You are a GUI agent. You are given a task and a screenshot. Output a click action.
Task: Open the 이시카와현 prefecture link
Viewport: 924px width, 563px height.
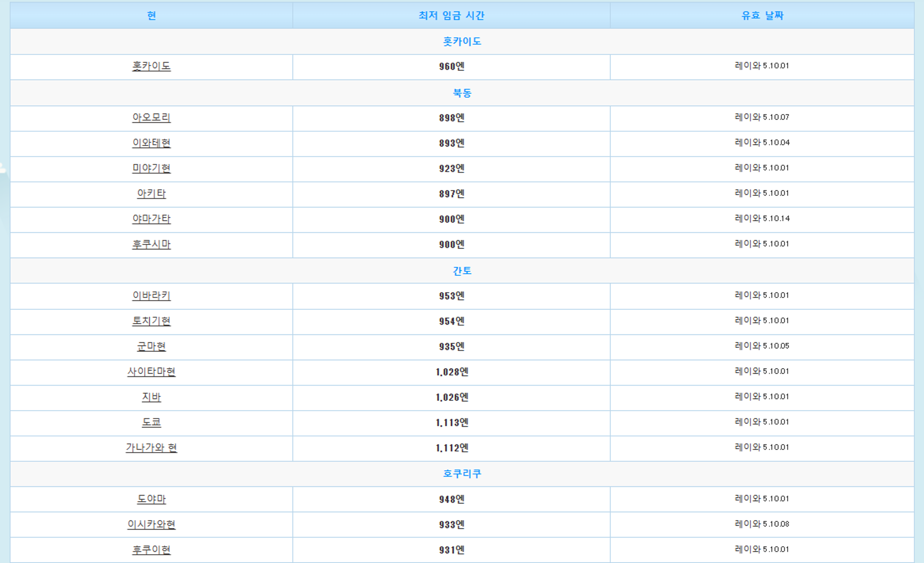[x=152, y=525]
